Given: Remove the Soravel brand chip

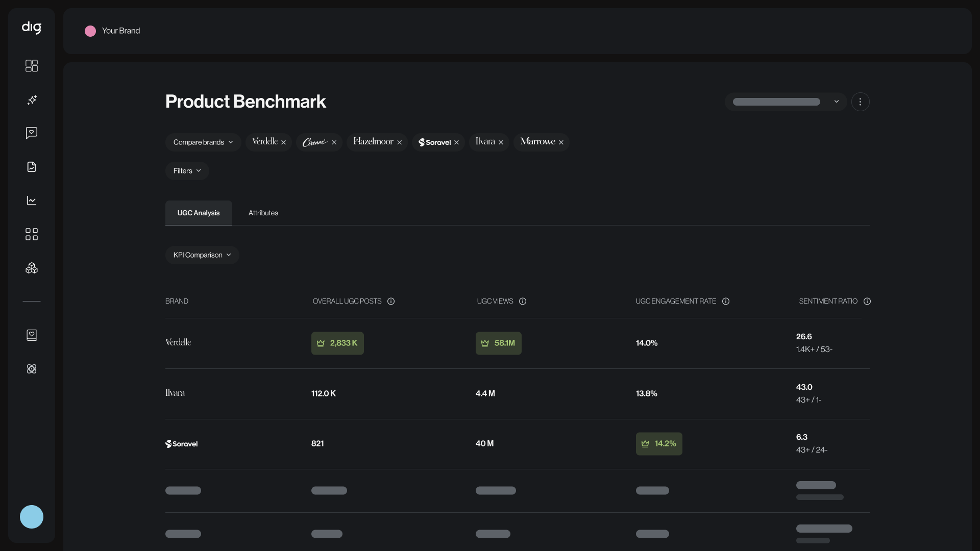Looking at the screenshot, I should click(456, 142).
